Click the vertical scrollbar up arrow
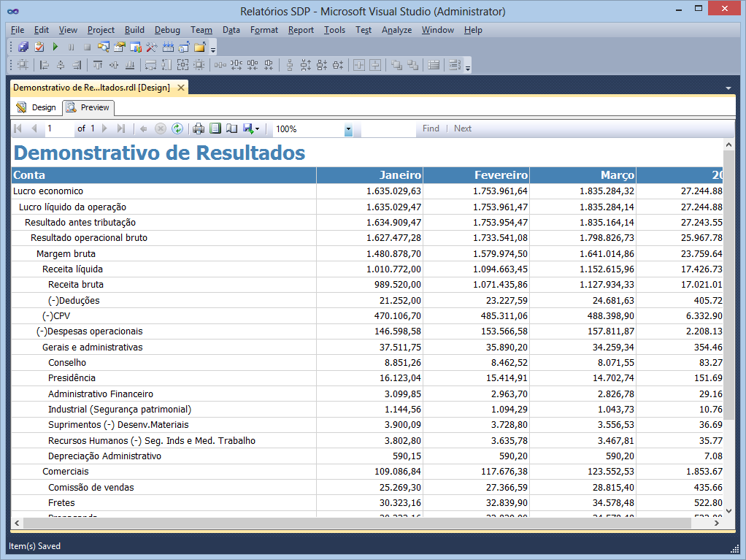 click(729, 144)
